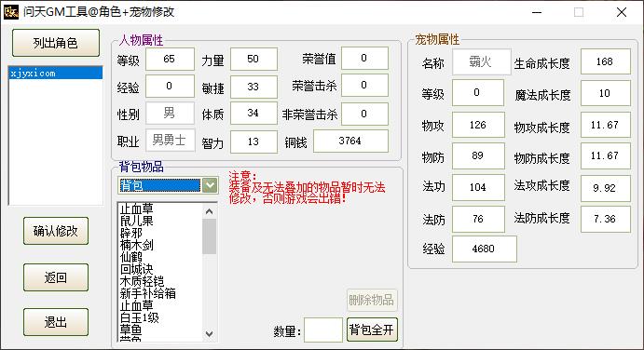Click the 非荣誉击杀 input field
This screenshot has width=644, height=350.
364,114
